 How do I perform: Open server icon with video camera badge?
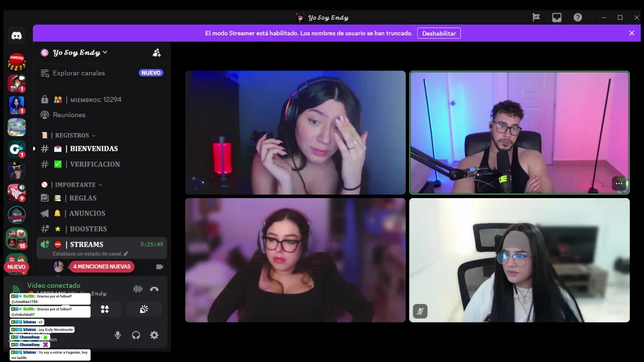coord(17,83)
